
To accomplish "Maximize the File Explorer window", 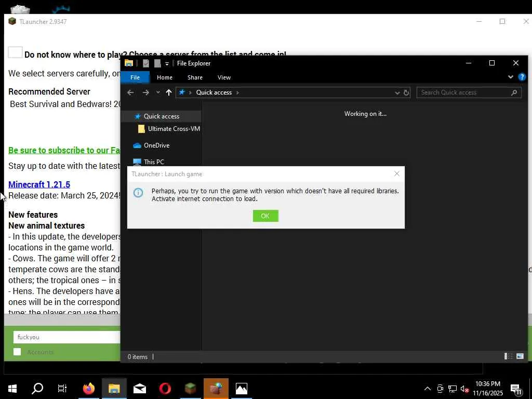I will pos(491,63).
